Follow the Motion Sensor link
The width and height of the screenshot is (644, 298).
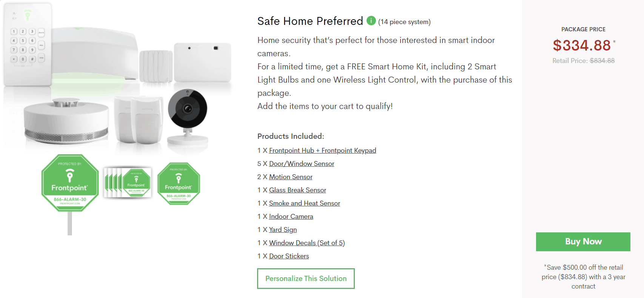[291, 177]
